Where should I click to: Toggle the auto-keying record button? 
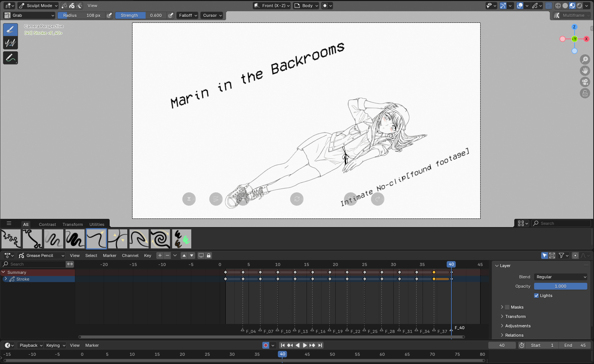(x=266, y=345)
